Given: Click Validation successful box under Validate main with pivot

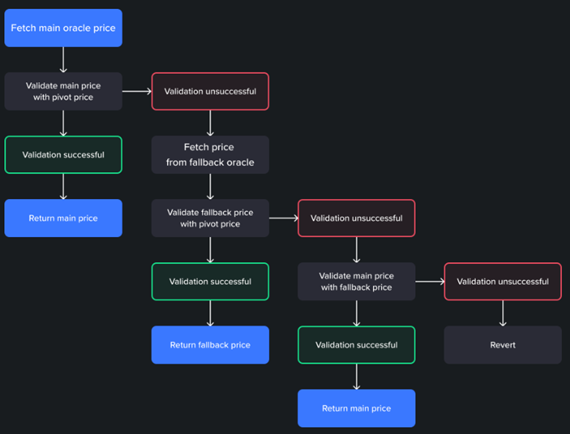Looking at the screenshot, I should (x=63, y=155).
